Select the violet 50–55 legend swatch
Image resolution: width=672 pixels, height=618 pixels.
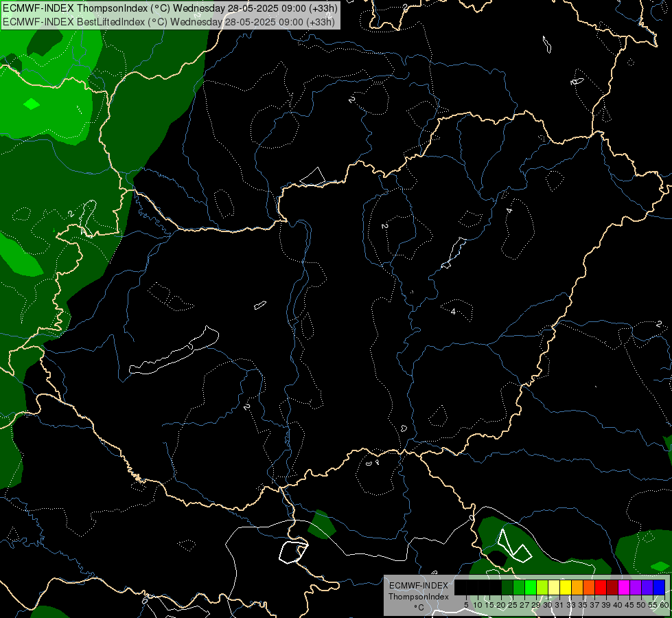tap(647, 587)
